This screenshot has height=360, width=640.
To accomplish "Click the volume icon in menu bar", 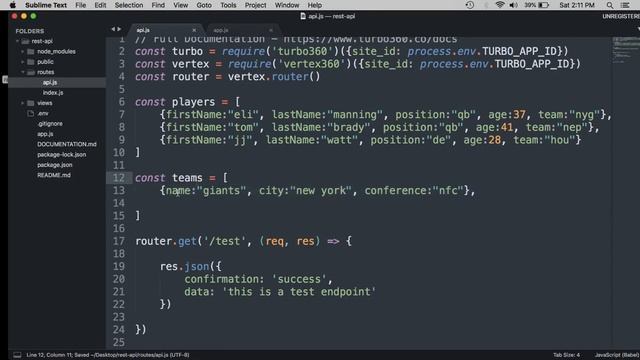I will click(513, 5).
